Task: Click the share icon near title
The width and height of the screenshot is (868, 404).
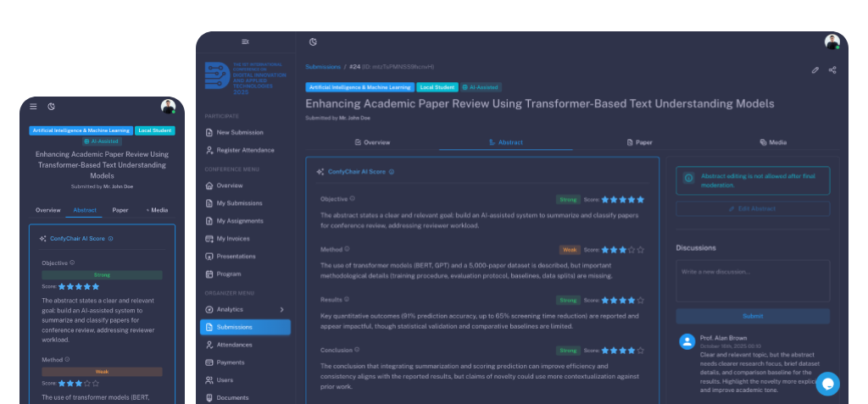Action: click(x=832, y=70)
